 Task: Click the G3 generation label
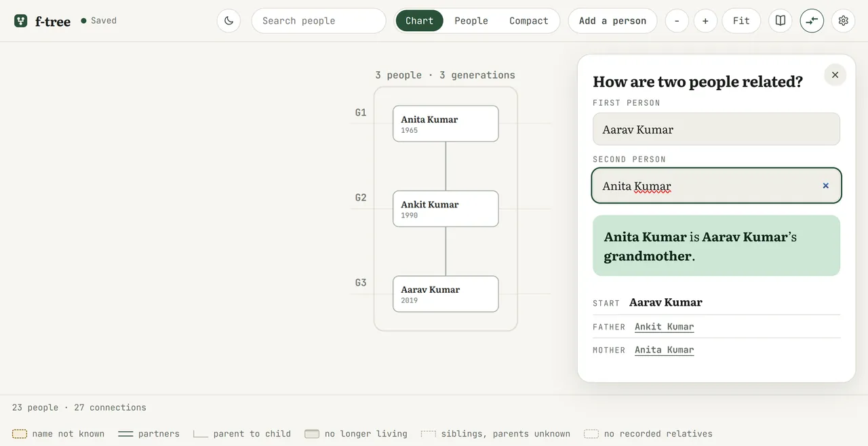tap(361, 283)
